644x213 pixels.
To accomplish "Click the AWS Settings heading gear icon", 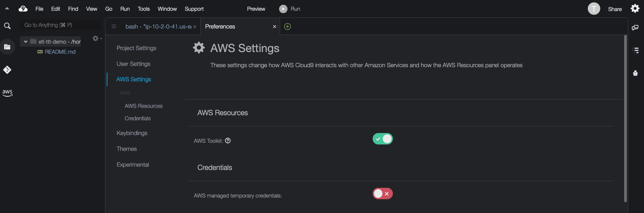I will (199, 48).
